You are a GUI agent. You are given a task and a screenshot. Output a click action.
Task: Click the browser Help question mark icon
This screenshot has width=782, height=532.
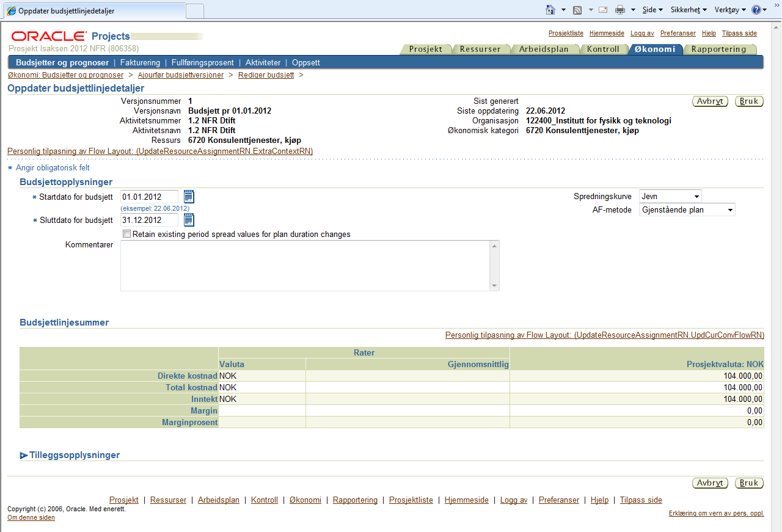click(x=756, y=10)
